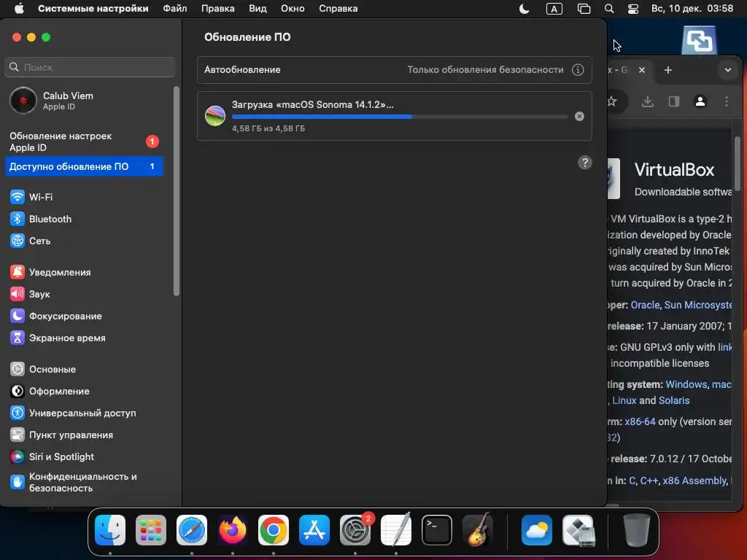Open Calub Viem Apple ID account

pos(53,101)
